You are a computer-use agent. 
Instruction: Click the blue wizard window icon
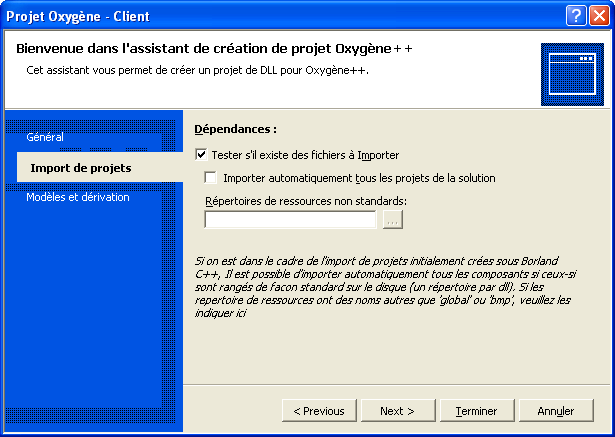(x=572, y=74)
